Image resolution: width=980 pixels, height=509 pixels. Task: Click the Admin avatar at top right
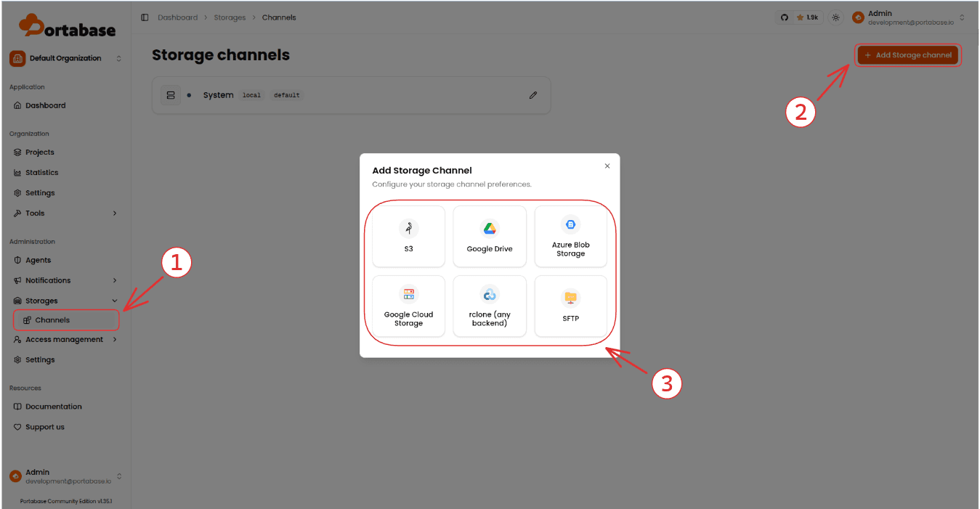click(858, 17)
